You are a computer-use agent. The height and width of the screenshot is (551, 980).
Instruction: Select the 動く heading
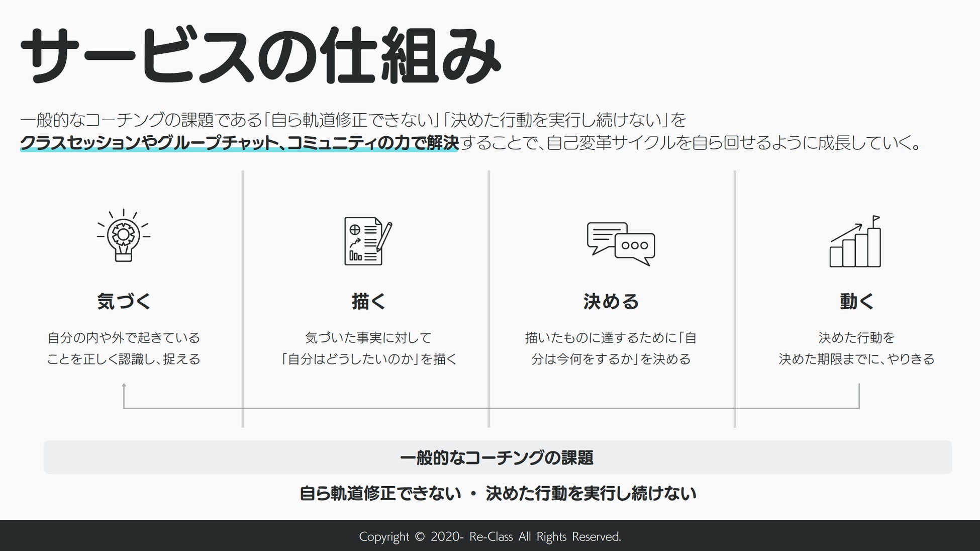[x=856, y=302]
